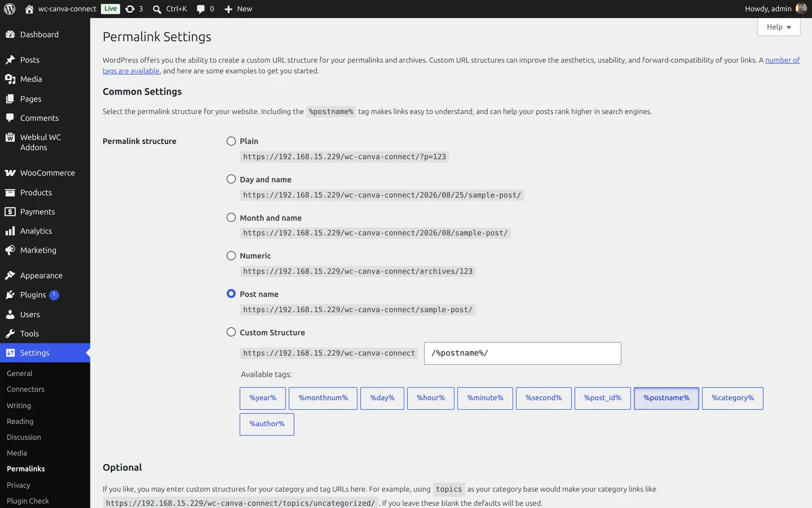Open number of tags are available link

coord(782,60)
